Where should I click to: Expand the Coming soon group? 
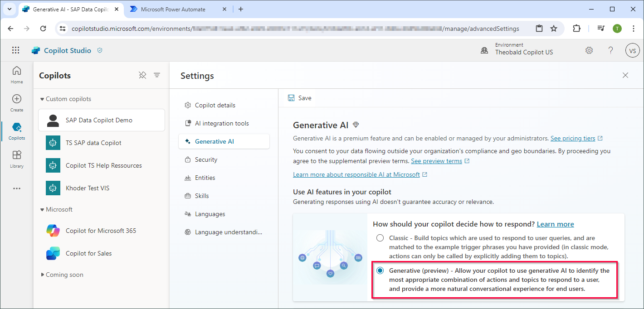click(x=42, y=275)
